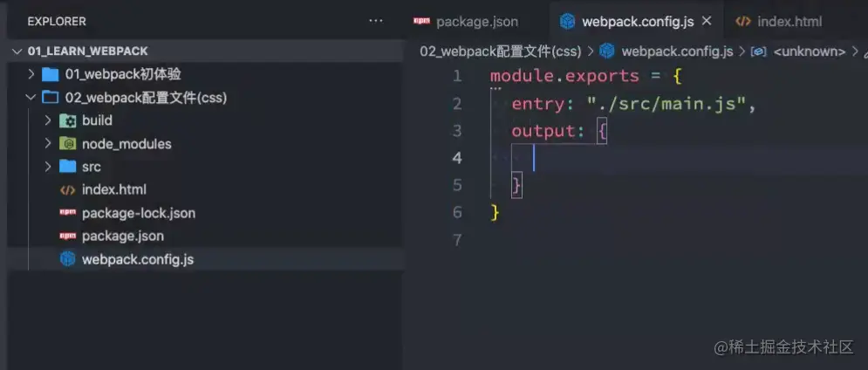
Task: Expand the build folder chevron
Action: (48, 120)
